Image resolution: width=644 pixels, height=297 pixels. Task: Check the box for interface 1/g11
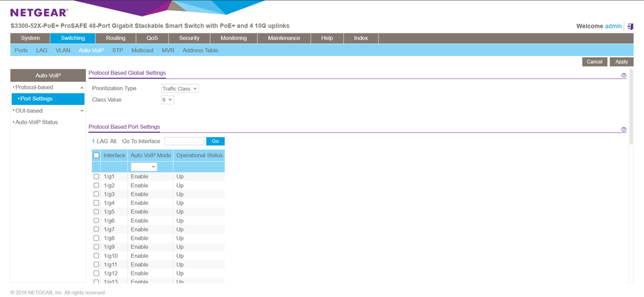[96, 265]
